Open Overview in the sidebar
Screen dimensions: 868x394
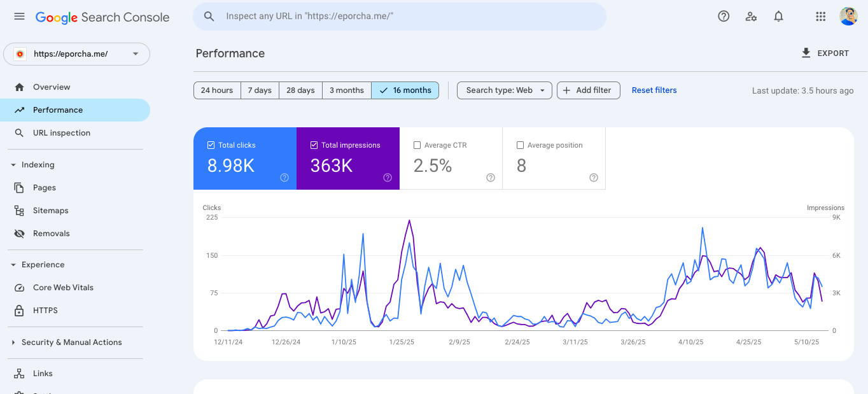(75, 87)
